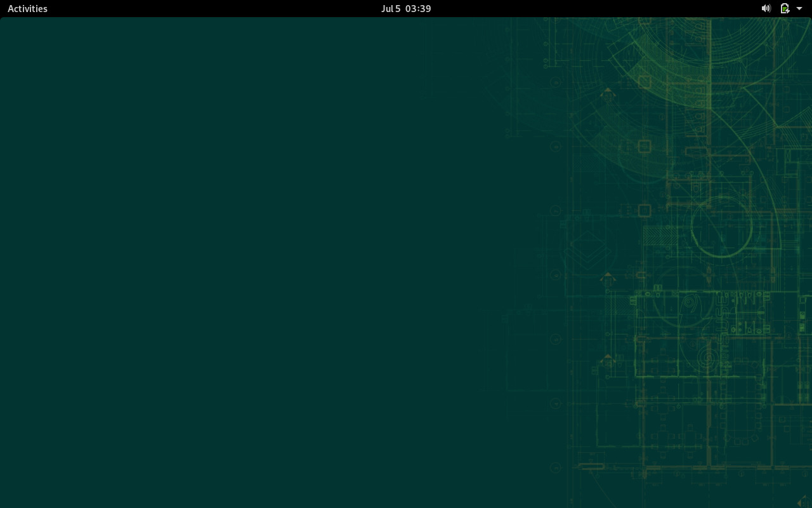
Task: Click the 03:39 time display
Action: 418,8
